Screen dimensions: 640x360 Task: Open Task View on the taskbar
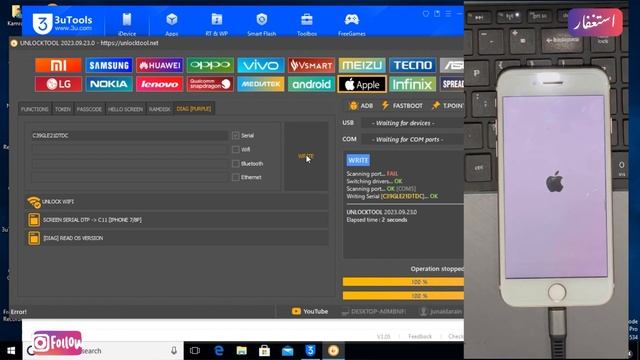pos(195,351)
